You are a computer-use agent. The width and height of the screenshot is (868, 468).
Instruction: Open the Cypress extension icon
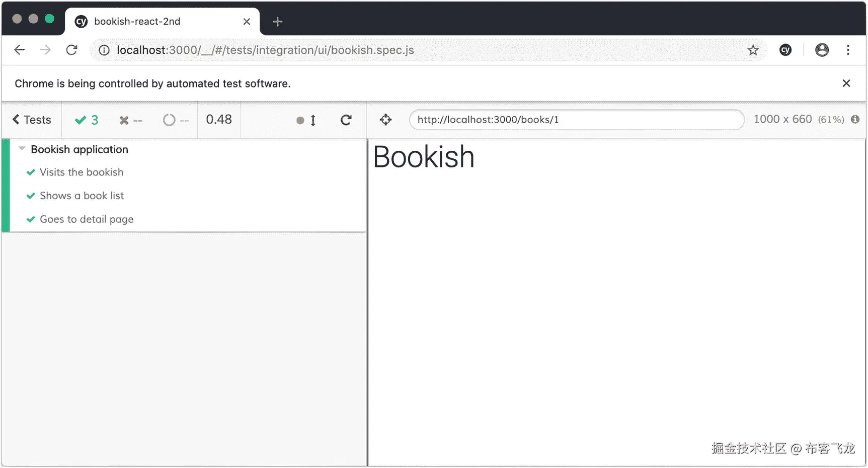coord(785,50)
